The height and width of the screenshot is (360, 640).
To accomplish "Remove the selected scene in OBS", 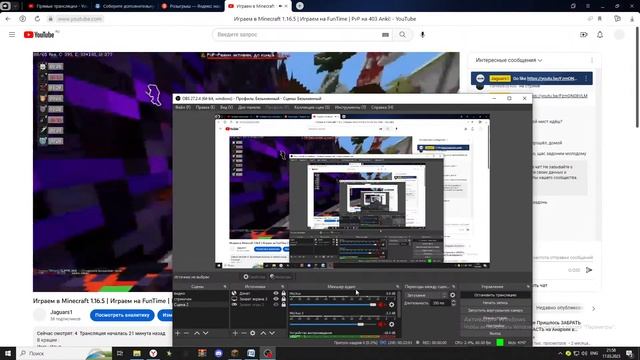I will point(187,333).
